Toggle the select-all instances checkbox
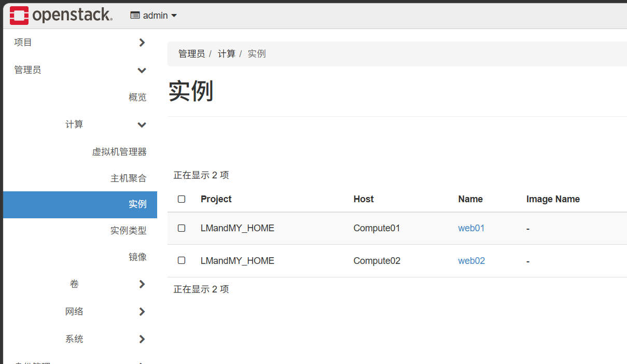 (182, 199)
